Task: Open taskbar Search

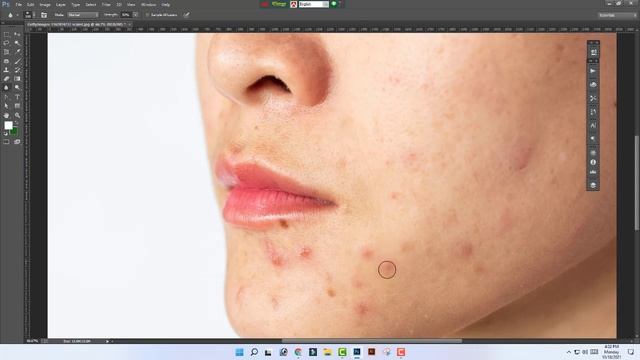Action: tap(254, 352)
